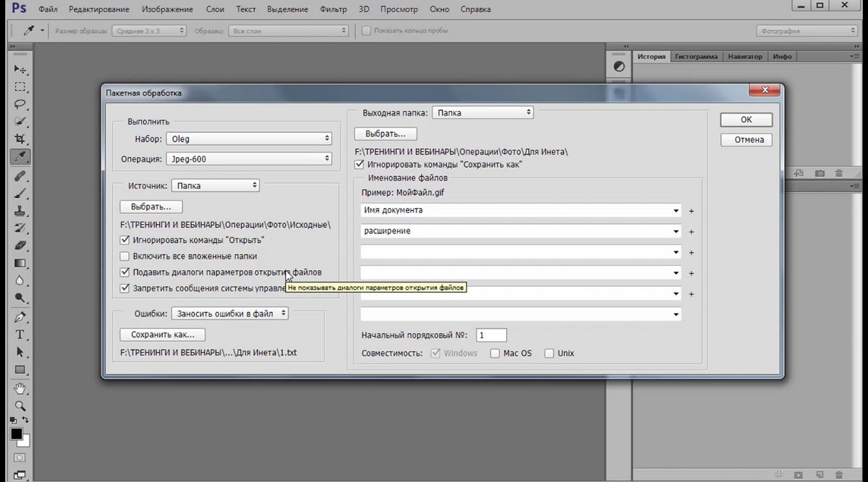The image size is (868, 482).
Task: Click the white background color swatch
Action: pos(25,441)
